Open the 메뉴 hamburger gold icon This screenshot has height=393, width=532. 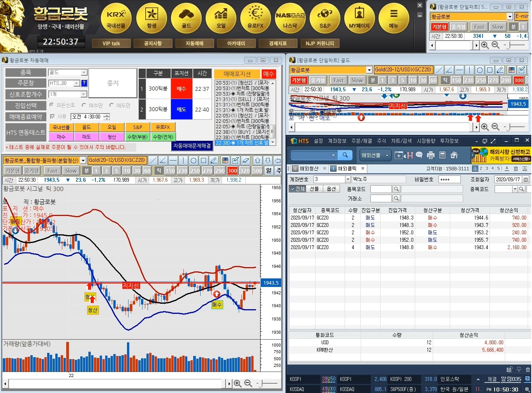click(394, 18)
